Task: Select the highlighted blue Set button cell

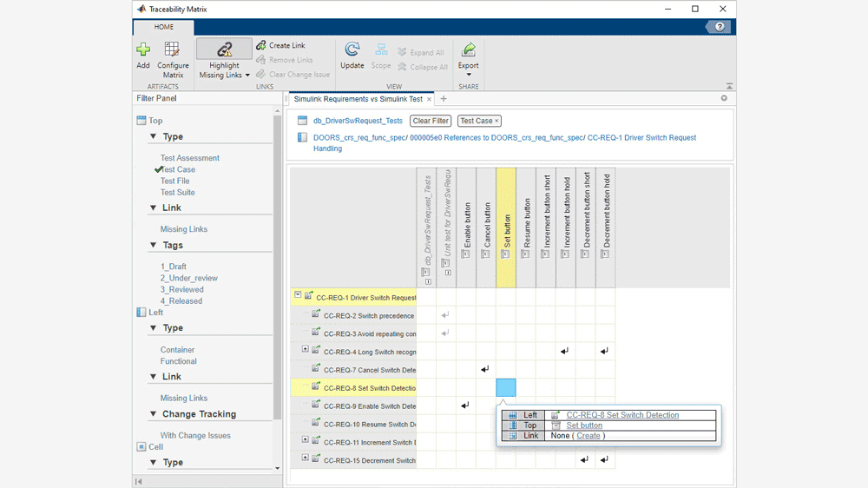Action: pyautogui.click(x=506, y=387)
